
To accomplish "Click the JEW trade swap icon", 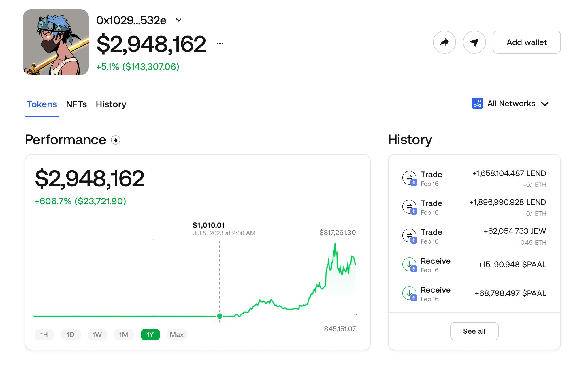I will pyautogui.click(x=409, y=236).
